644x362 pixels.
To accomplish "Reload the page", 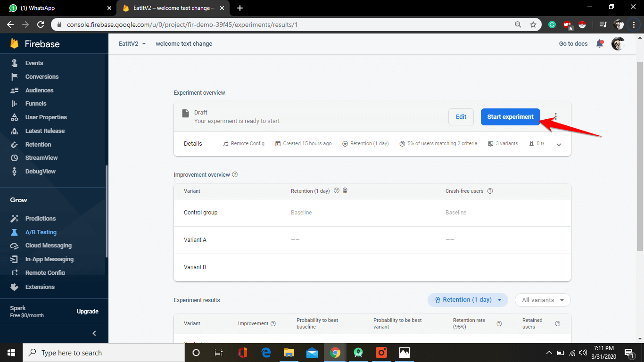I will [x=41, y=25].
